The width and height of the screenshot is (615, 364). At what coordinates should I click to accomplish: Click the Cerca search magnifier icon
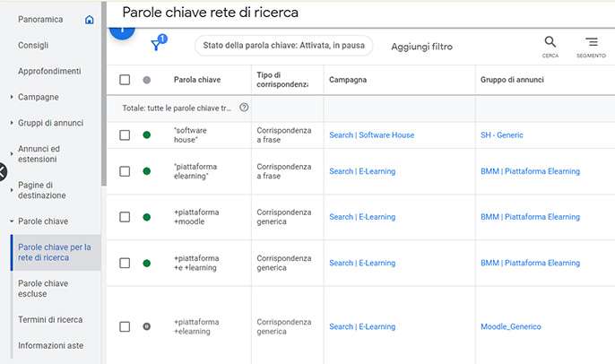coord(550,43)
